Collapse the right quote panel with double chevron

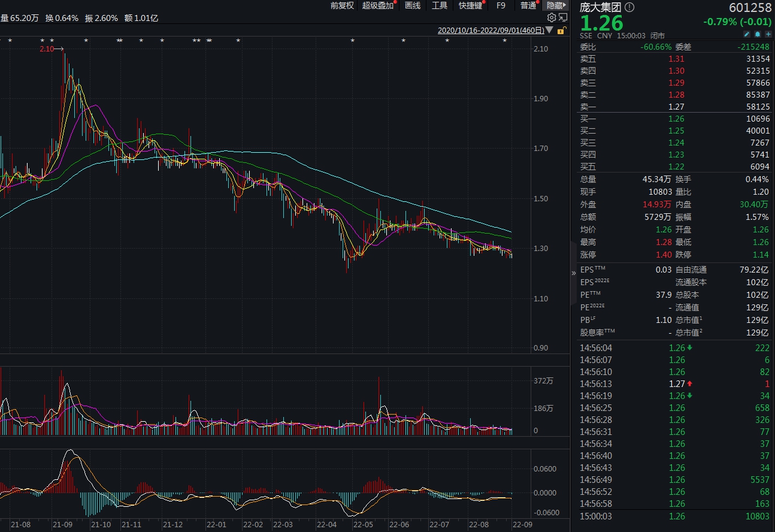tap(574, 273)
